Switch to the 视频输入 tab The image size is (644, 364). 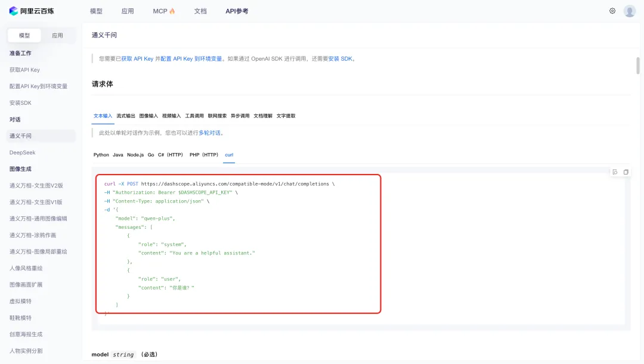point(171,116)
